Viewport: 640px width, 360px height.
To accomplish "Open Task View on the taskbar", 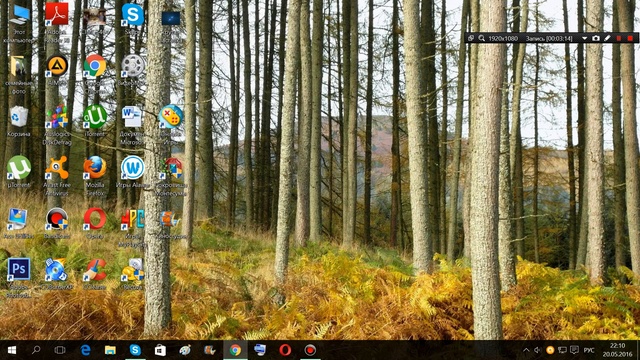I will (x=60, y=350).
